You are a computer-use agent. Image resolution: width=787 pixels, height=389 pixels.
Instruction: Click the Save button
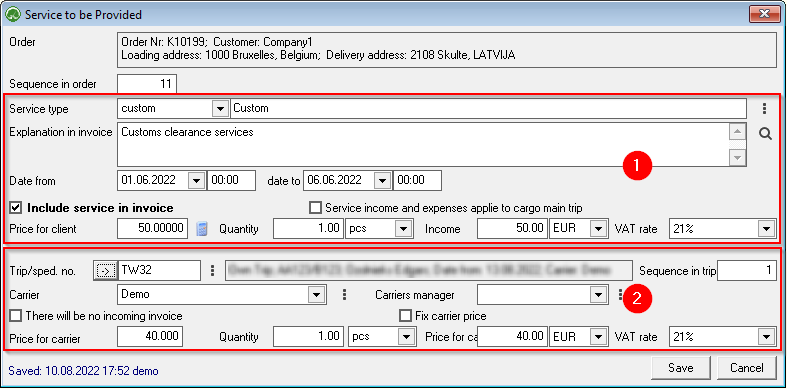pyautogui.click(x=681, y=368)
